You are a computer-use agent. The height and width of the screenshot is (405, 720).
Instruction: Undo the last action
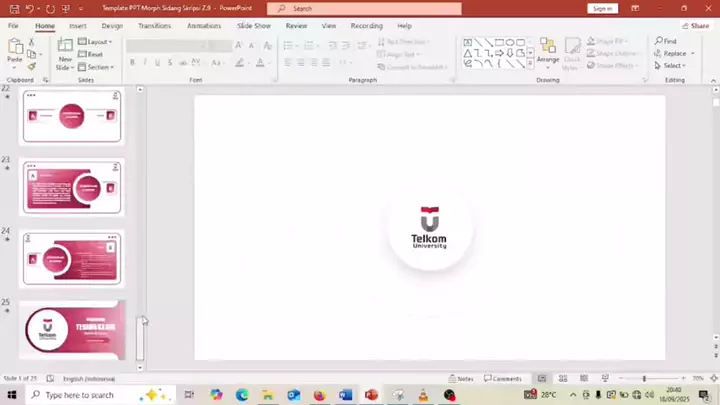tap(29, 9)
